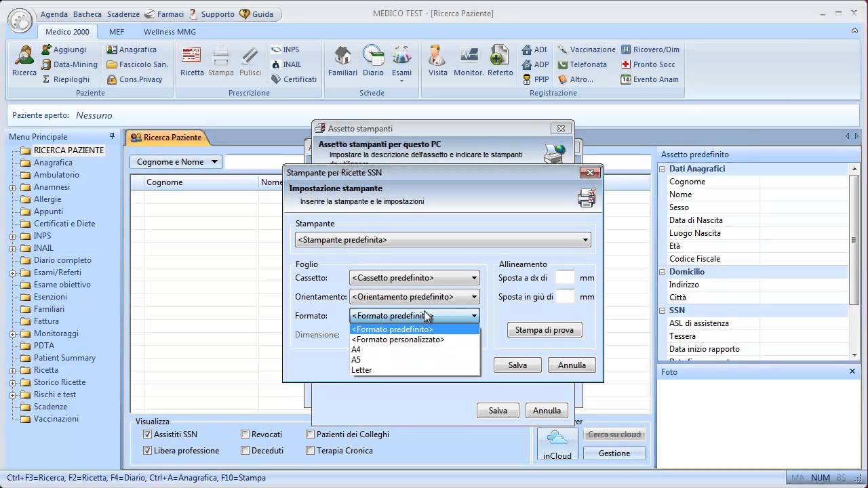
Task: Click the Pulisci clear icon
Action: click(x=250, y=61)
